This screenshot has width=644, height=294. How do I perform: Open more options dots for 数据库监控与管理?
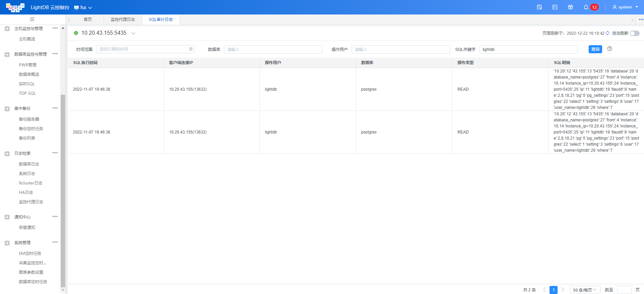55,54
